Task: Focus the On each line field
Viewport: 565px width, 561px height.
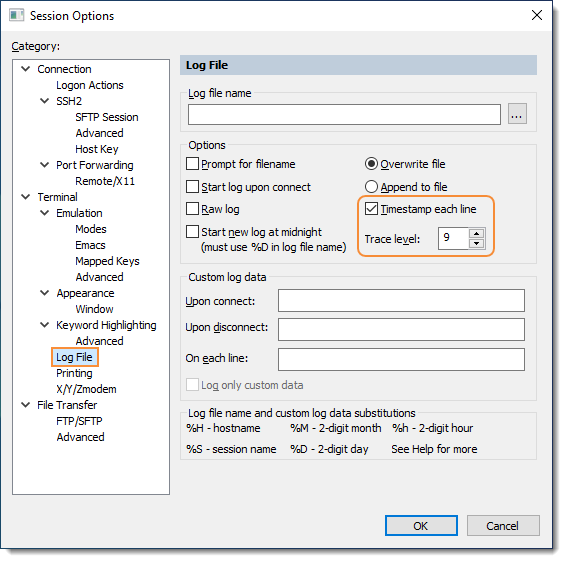Action: coord(401,359)
